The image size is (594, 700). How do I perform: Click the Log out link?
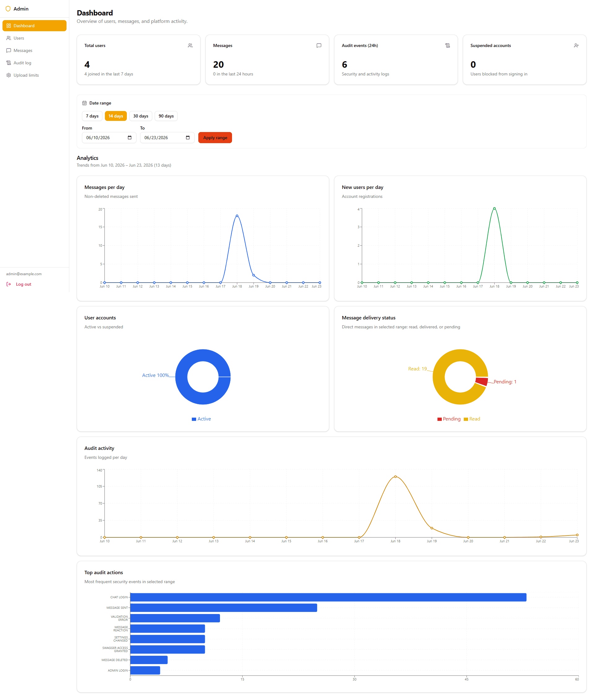point(23,284)
